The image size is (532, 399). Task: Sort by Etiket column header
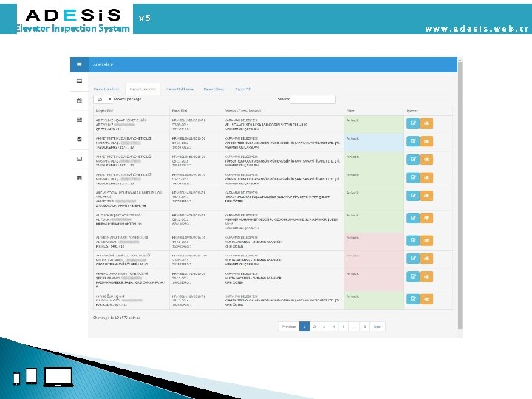(x=374, y=111)
